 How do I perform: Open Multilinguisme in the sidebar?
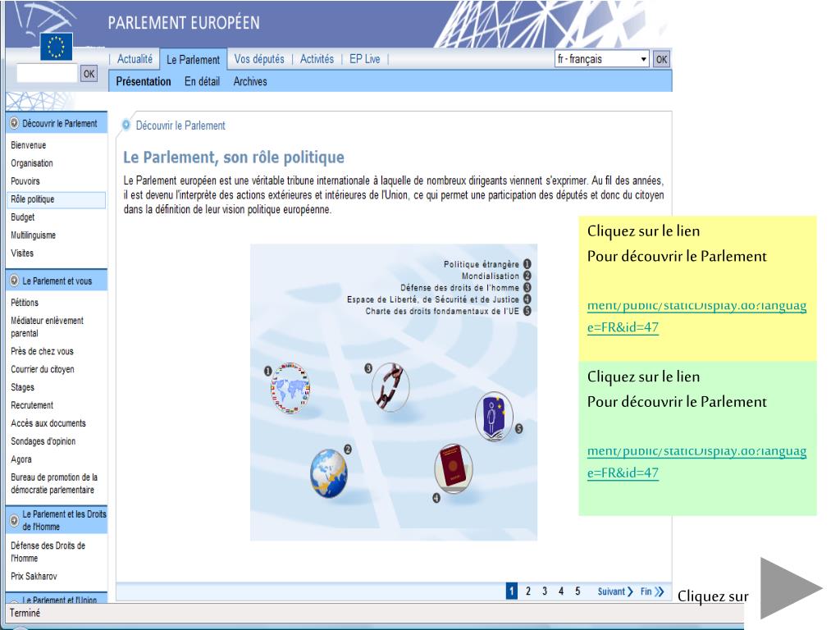(33, 235)
